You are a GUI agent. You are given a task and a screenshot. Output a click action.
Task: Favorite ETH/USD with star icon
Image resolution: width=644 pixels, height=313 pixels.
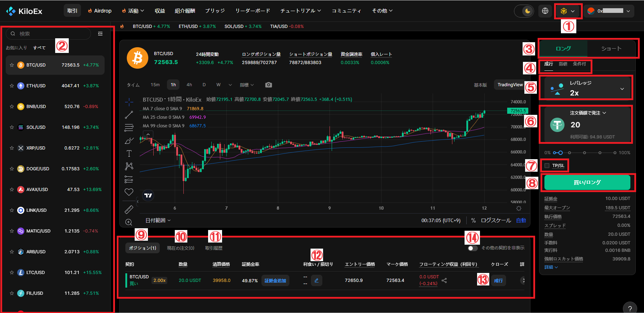click(x=12, y=86)
